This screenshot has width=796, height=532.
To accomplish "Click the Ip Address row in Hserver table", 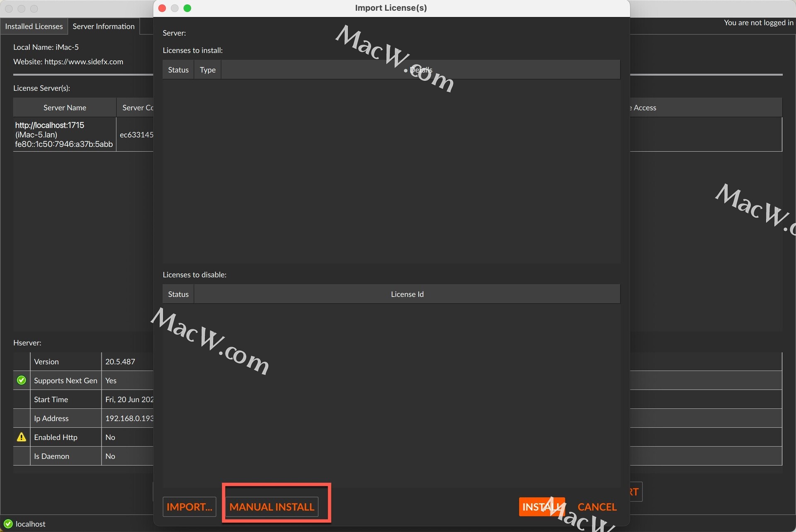I will point(66,418).
